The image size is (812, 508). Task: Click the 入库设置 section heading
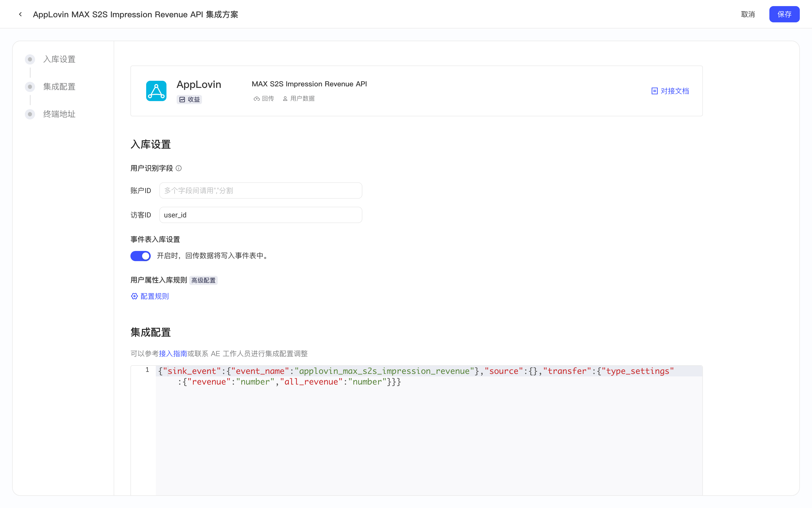[x=151, y=145]
